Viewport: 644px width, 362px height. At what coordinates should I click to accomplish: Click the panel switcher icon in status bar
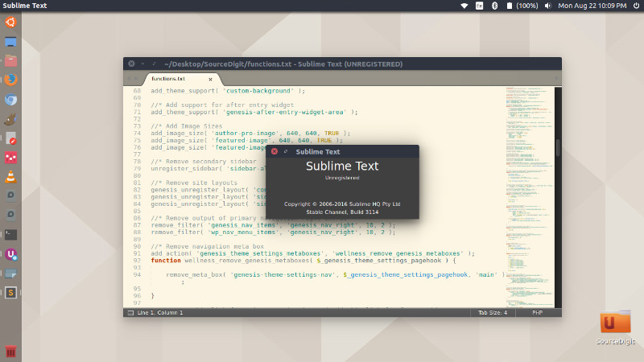pyautogui.click(x=130, y=313)
